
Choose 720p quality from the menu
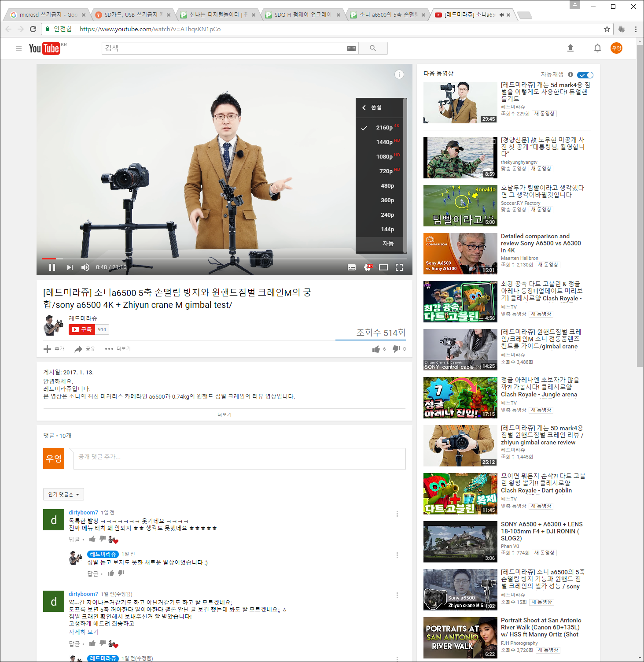click(x=386, y=171)
